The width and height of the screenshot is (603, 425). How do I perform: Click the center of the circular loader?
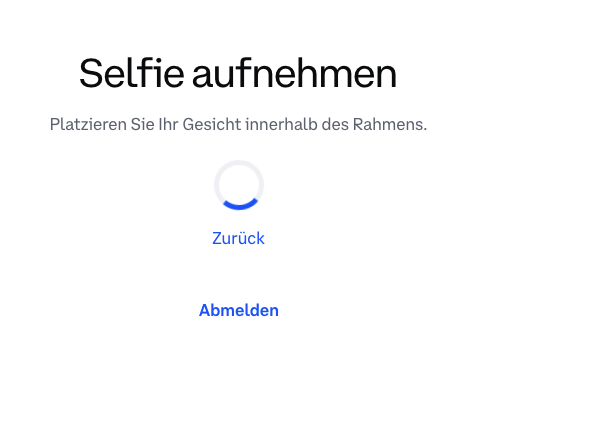239,185
